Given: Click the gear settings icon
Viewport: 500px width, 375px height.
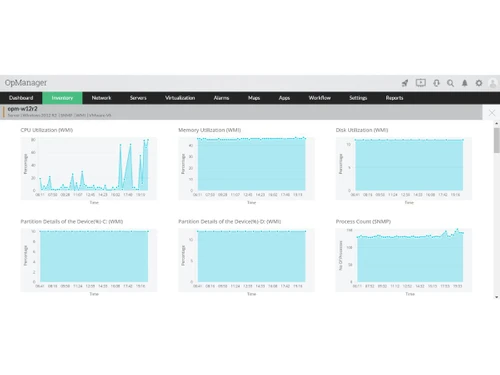Looking at the screenshot, I should pyautogui.click(x=479, y=83).
